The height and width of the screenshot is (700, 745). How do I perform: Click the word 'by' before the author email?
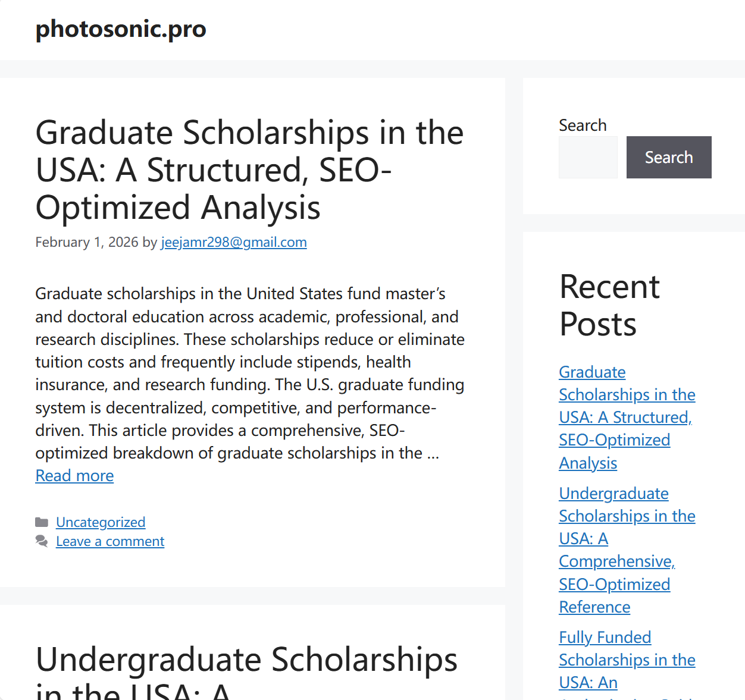[150, 242]
